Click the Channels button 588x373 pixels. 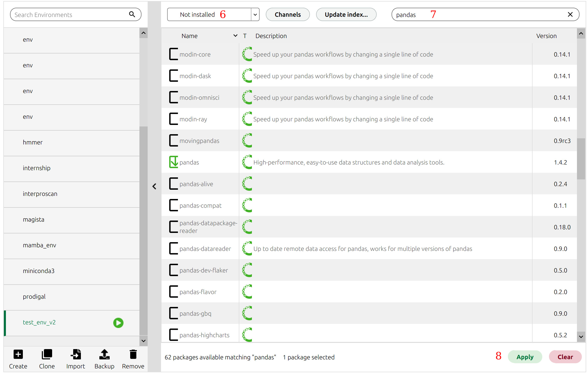click(x=288, y=14)
